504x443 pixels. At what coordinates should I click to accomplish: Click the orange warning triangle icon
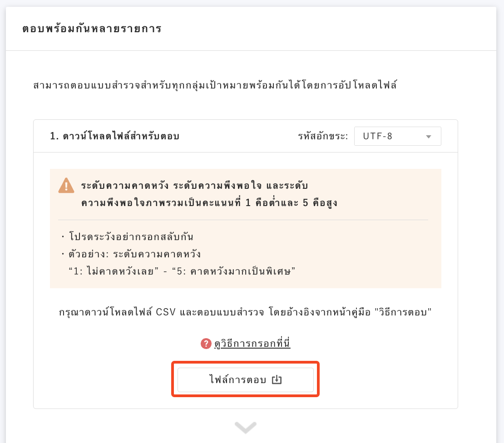click(x=66, y=186)
